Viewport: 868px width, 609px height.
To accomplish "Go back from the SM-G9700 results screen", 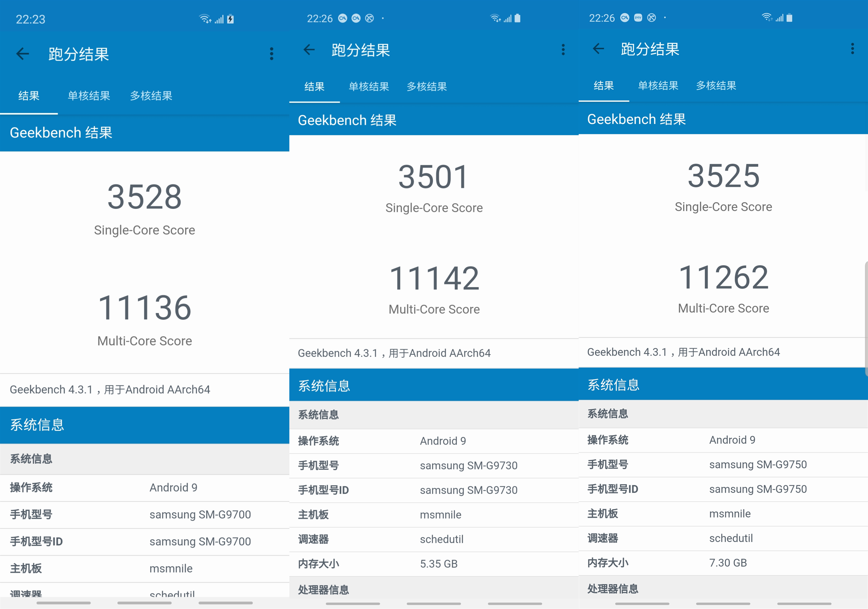I will (x=23, y=54).
